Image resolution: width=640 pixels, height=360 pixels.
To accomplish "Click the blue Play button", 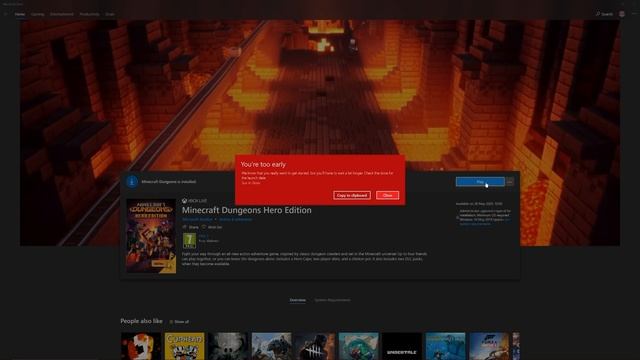I will tap(480, 182).
